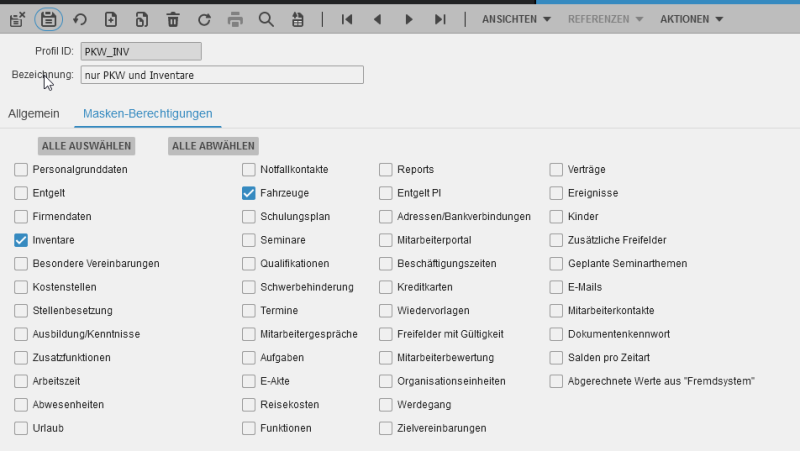Screen dimensions: 800x451
Task: Open search with the magnifier icon
Action: (x=266, y=19)
